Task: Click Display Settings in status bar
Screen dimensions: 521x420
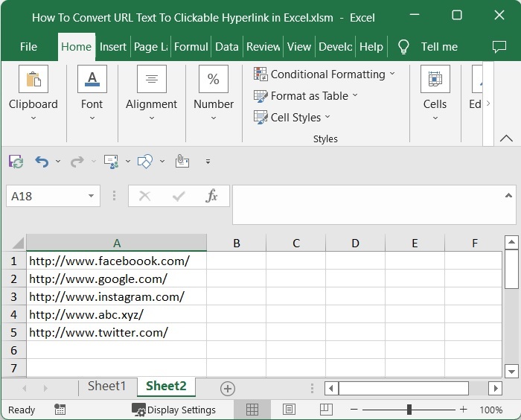Action: 174,410
